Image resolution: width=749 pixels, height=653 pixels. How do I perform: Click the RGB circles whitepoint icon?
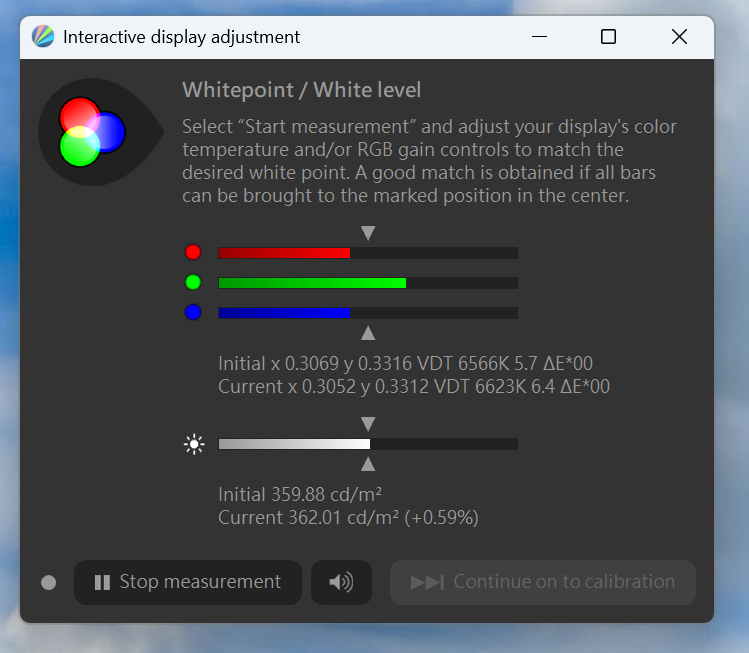tap(100, 132)
